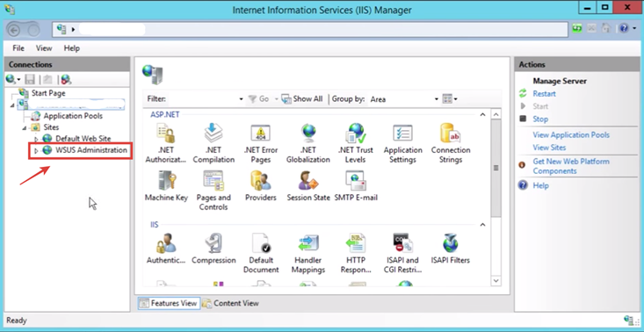Open the Help menu
This screenshot has height=332, width=644.
pyautogui.click(x=72, y=48)
